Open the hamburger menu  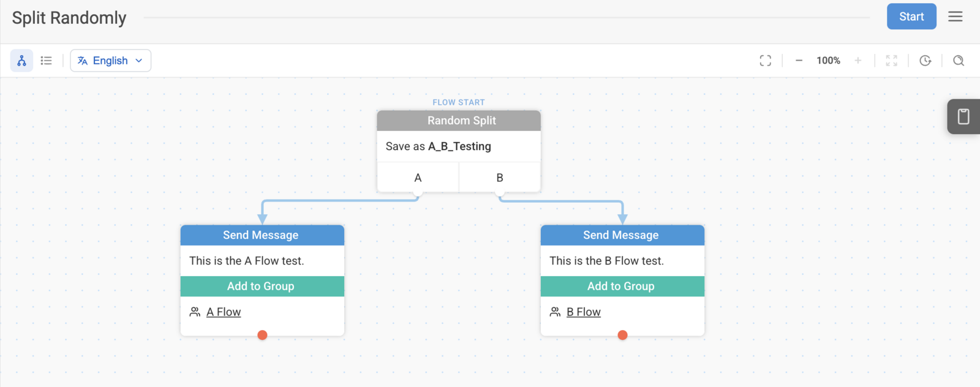click(956, 17)
